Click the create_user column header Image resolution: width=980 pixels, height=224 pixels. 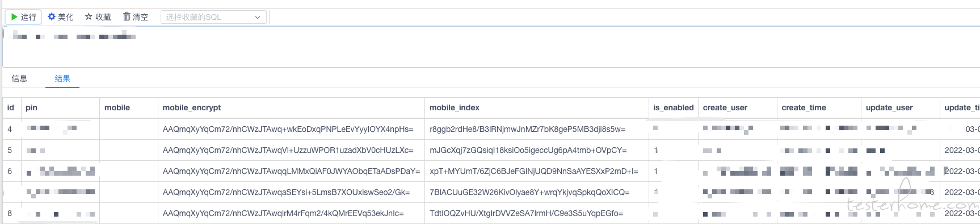(725, 107)
